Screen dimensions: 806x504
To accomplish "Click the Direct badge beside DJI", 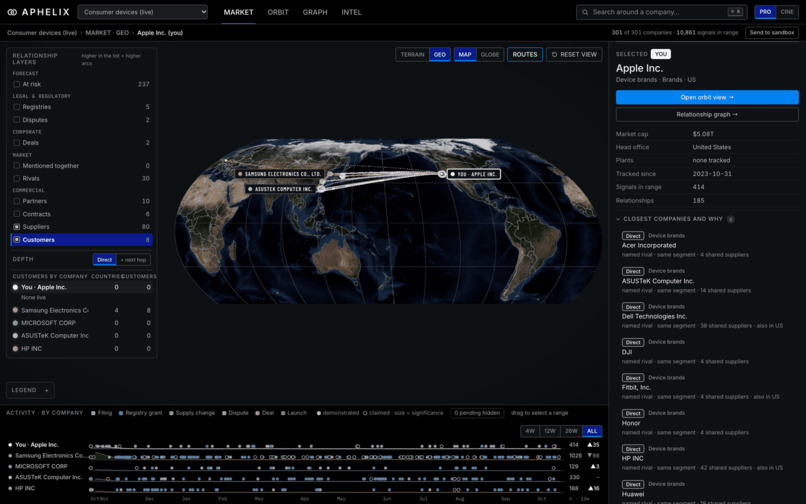I will coord(633,343).
